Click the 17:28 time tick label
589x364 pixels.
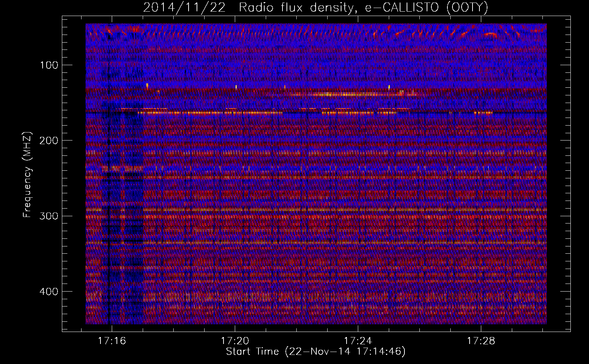(x=481, y=341)
